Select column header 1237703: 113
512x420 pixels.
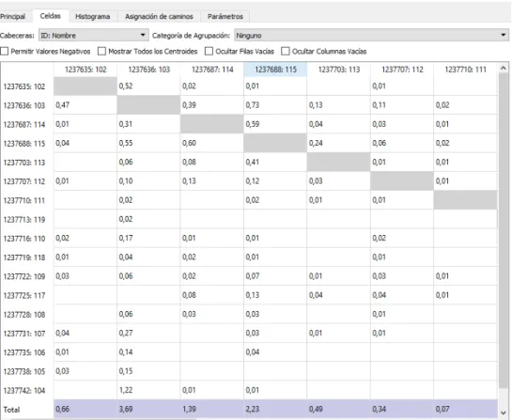pyautogui.click(x=339, y=70)
